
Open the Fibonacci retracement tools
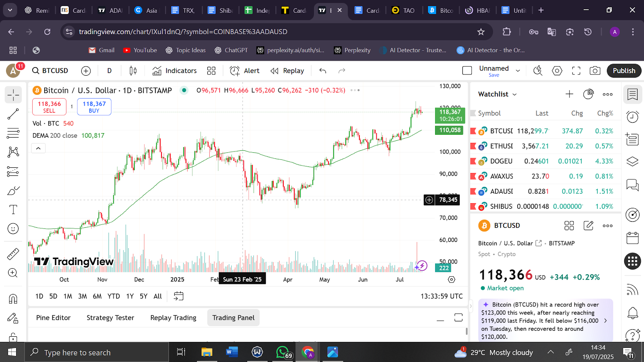(13, 133)
